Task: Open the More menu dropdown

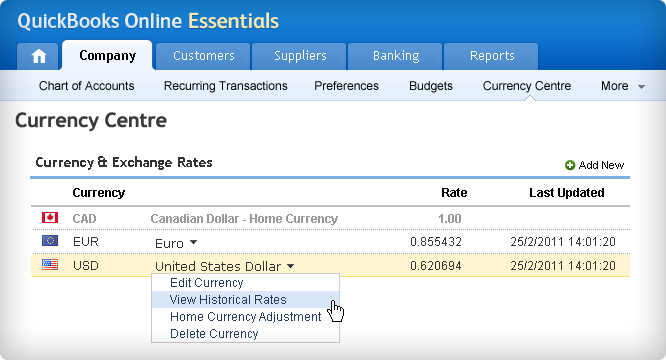Action: click(x=623, y=86)
